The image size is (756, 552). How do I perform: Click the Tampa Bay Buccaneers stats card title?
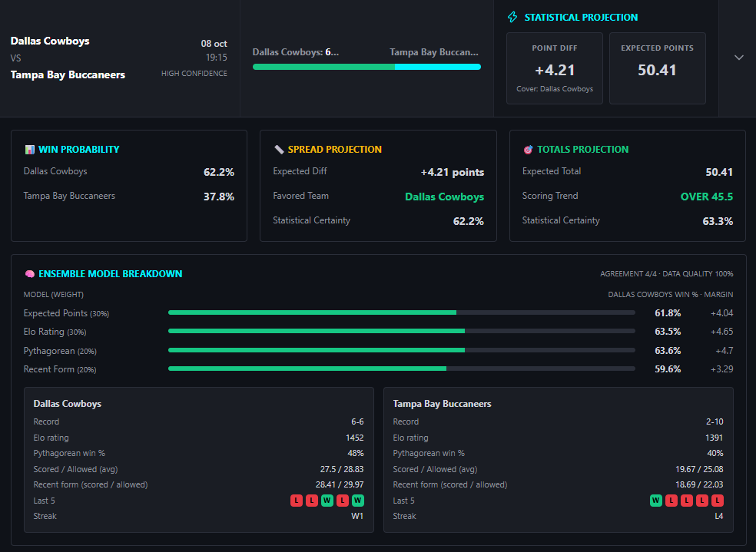[x=442, y=404]
